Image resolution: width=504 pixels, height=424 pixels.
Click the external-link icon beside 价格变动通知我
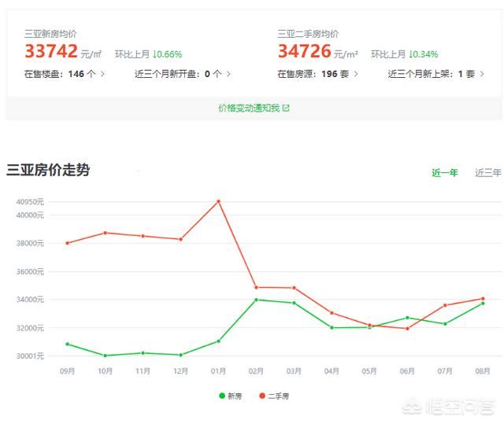[286, 109]
